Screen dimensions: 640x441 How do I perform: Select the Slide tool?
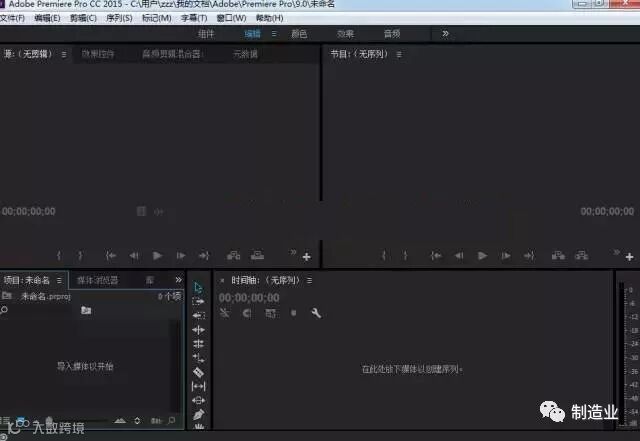coord(198,401)
